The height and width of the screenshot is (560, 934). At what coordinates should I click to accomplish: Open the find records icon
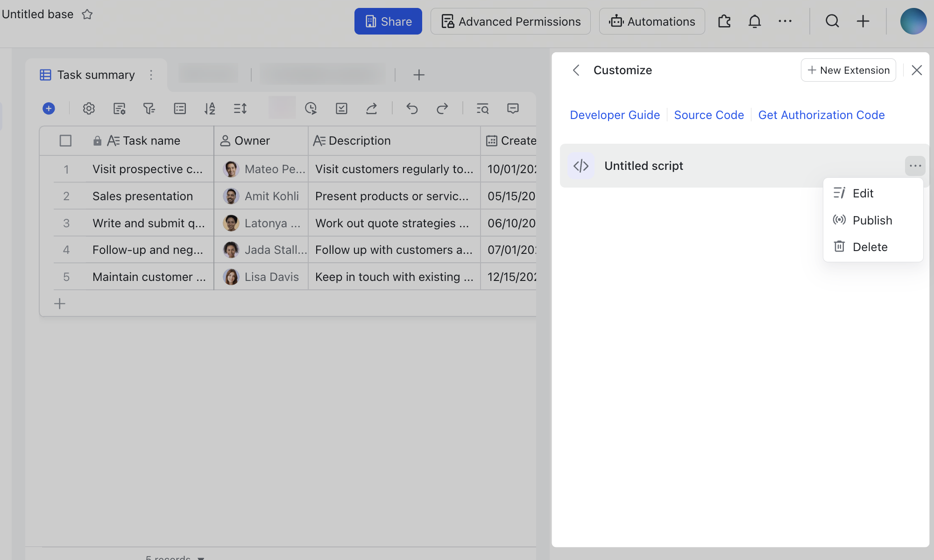[482, 109]
